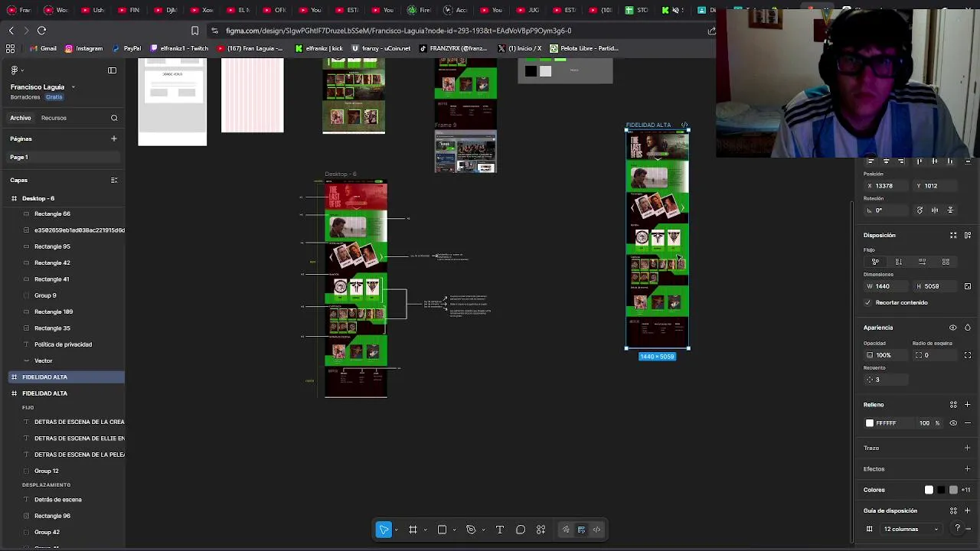Switch to Archivo tab

coord(21,118)
